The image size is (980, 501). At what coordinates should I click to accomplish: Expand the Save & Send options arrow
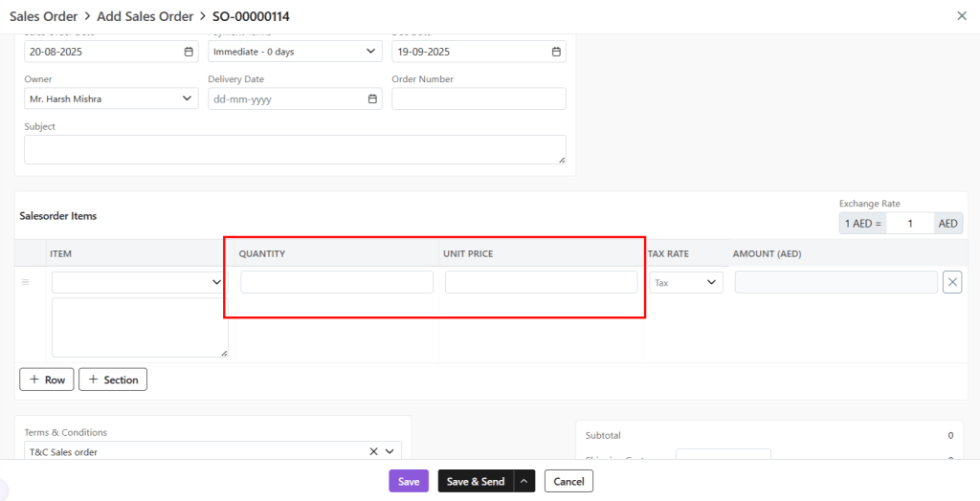tap(524, 481)
